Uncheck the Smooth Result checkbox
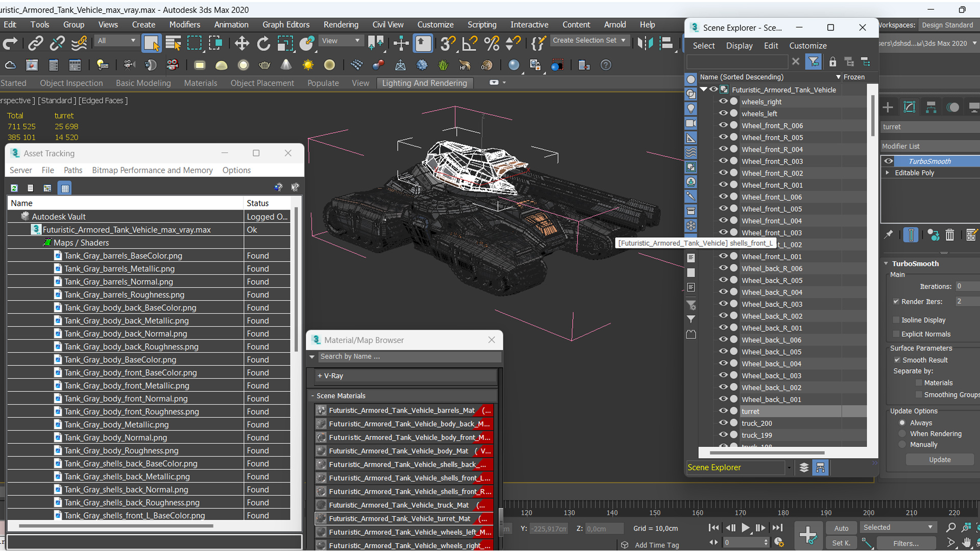980x551 pixels. point(897,360)
